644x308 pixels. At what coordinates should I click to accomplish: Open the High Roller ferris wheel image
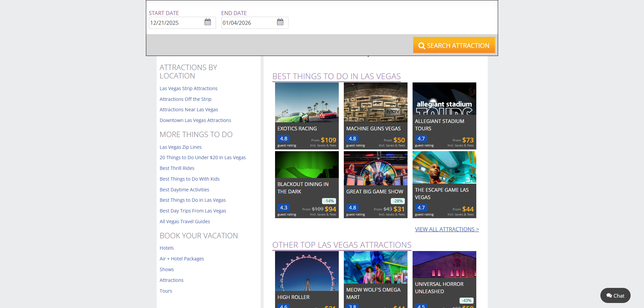coord(307,271)
